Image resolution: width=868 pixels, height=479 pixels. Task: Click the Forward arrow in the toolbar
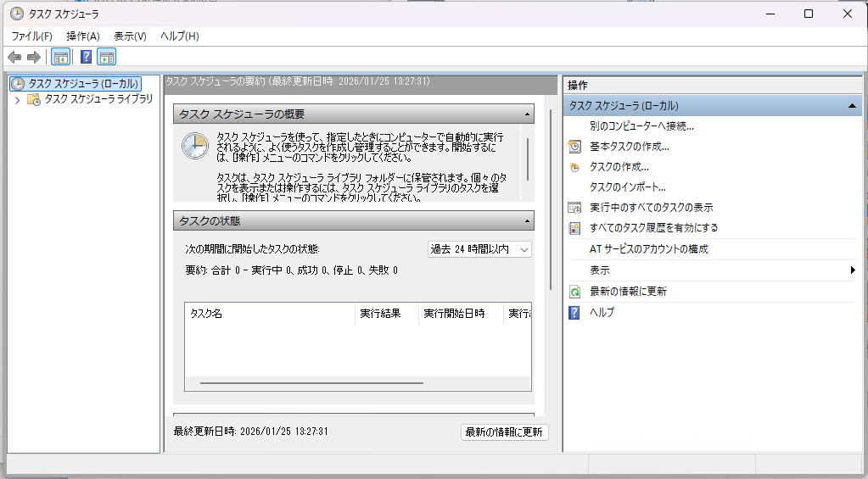point(34,57)
